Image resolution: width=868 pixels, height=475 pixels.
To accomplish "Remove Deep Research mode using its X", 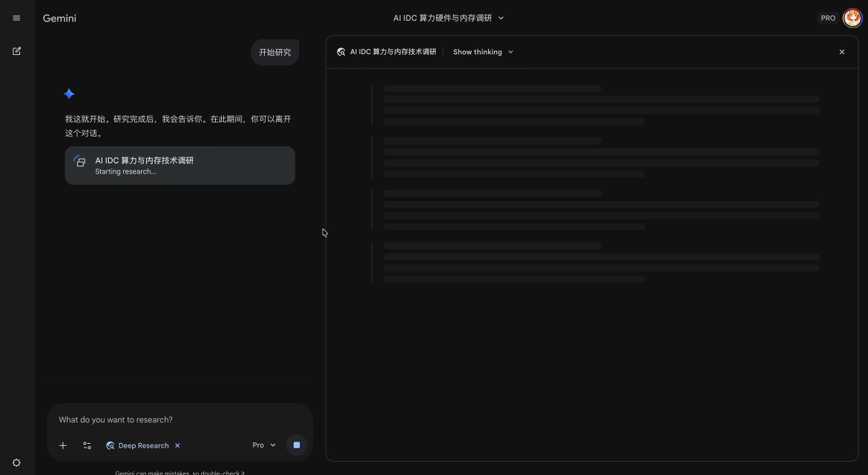I will [177, 445].
